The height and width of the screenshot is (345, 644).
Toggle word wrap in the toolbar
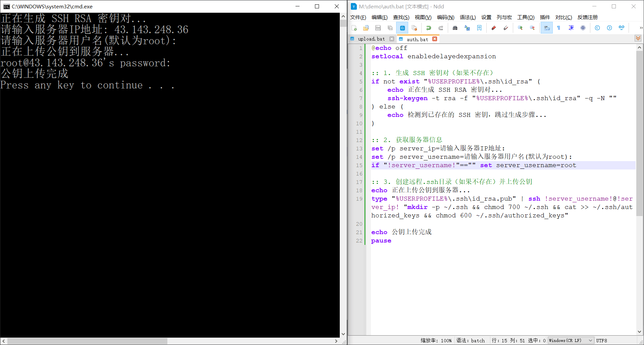(547, 28)
